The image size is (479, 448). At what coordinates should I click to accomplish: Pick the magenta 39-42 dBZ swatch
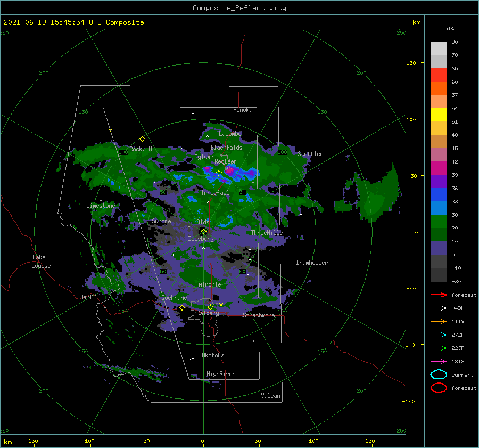click(439, 168)
